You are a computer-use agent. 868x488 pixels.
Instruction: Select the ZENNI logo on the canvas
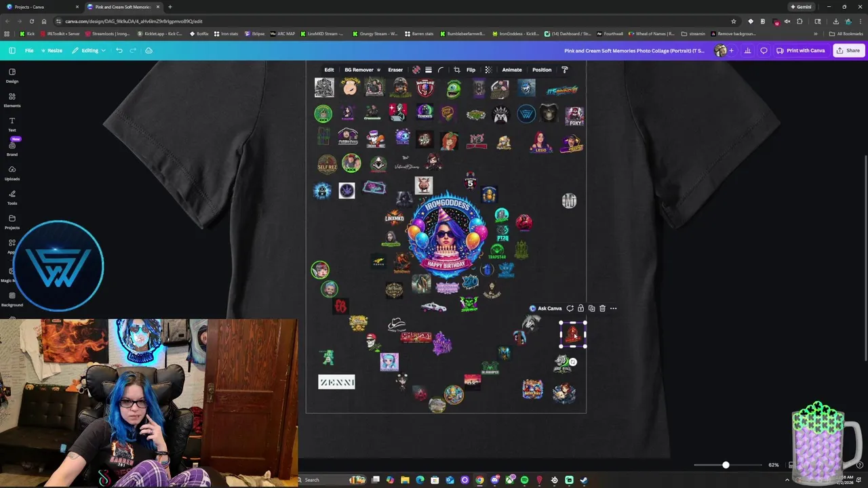(x=337, y=382)
